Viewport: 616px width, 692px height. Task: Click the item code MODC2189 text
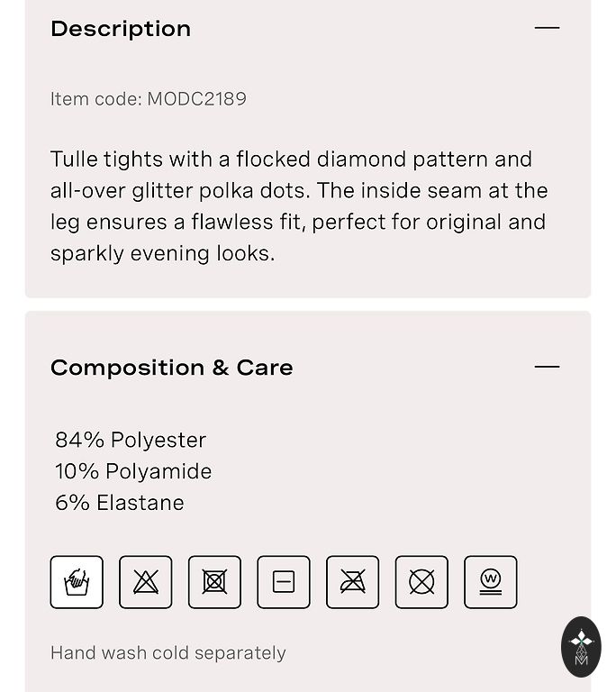pos(149,99)
